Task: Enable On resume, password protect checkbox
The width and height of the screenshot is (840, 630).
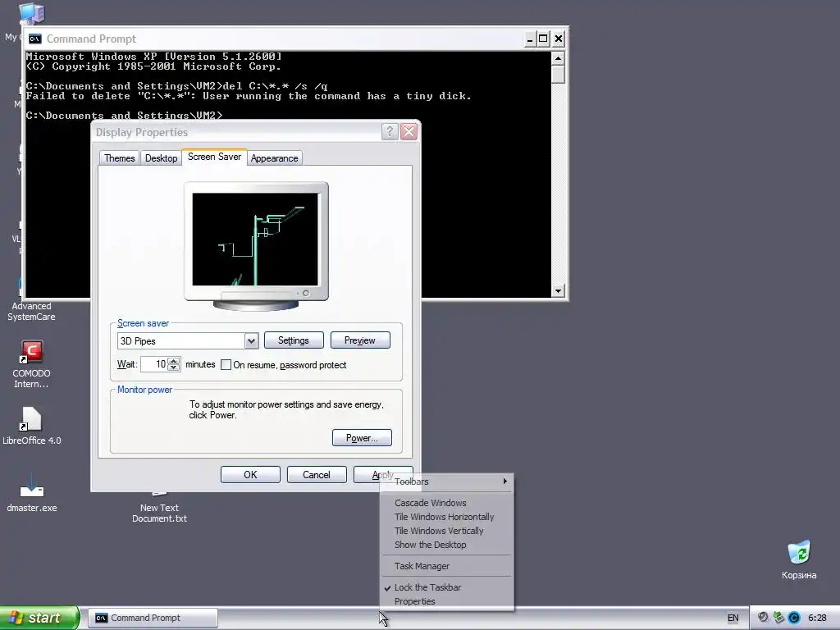Action: coord(226,365)
